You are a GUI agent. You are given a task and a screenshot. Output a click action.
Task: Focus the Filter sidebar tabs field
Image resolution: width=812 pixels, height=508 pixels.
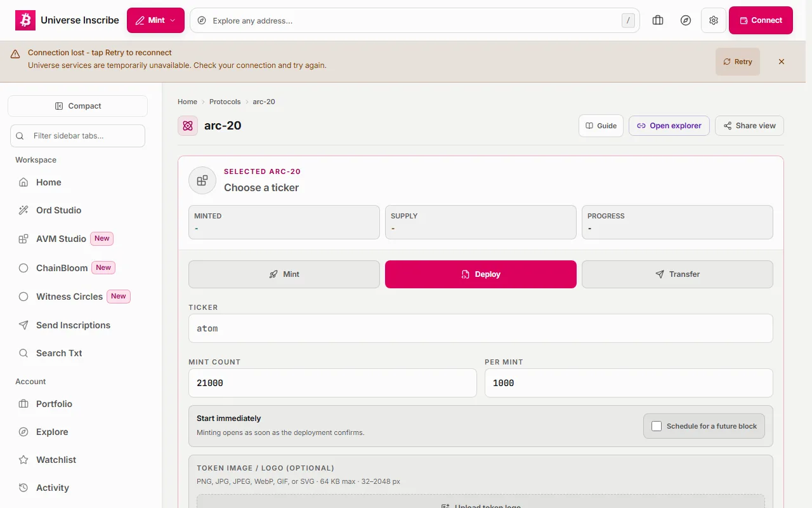coord(77,136)
